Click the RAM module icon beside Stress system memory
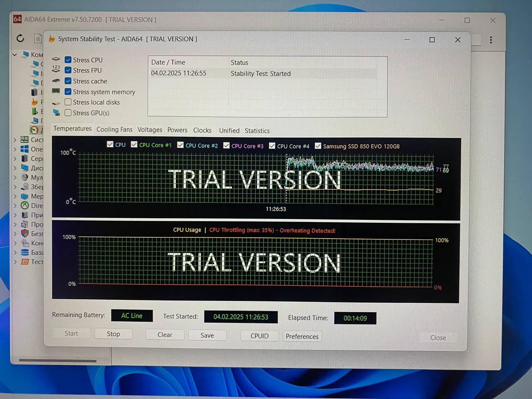Screen dimensions: 532x399 pos(56,91)
